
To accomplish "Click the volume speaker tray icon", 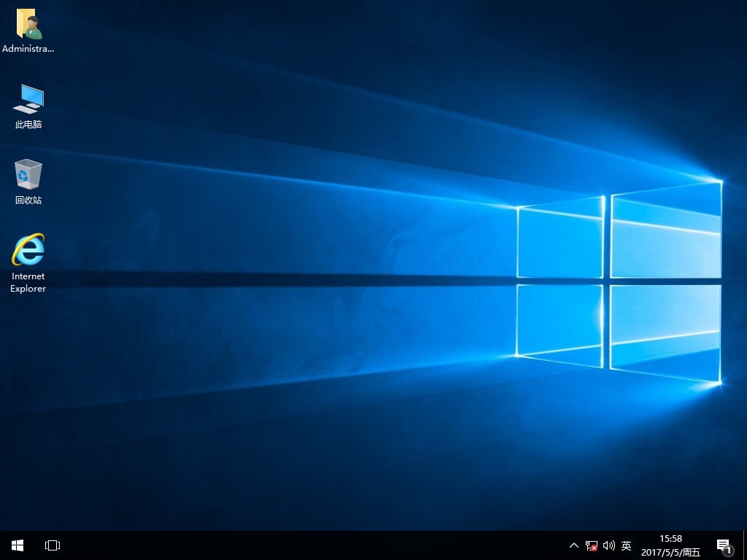I will [609, 545].
